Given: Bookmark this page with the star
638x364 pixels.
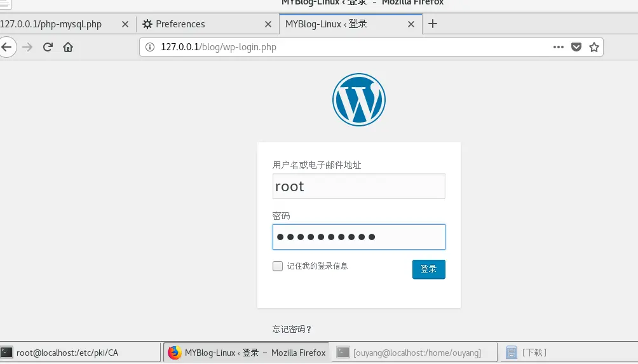Looking at the screenshot, I should [x=594, y=47].
